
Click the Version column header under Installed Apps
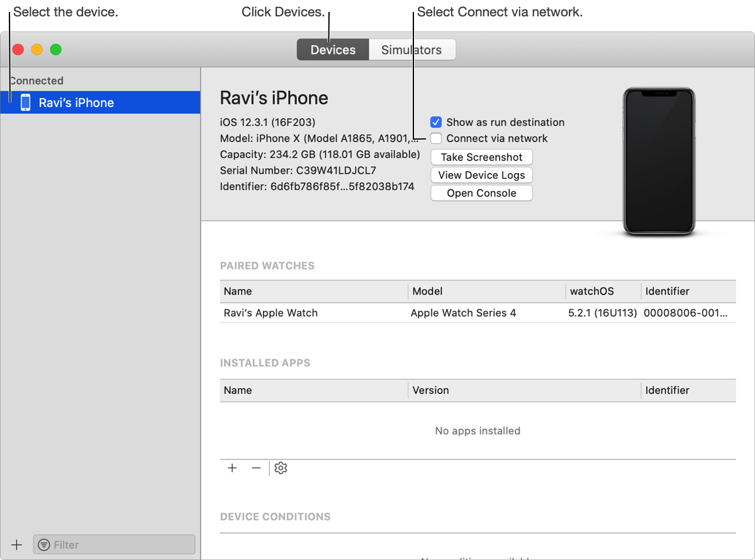(x=430, y=390)
